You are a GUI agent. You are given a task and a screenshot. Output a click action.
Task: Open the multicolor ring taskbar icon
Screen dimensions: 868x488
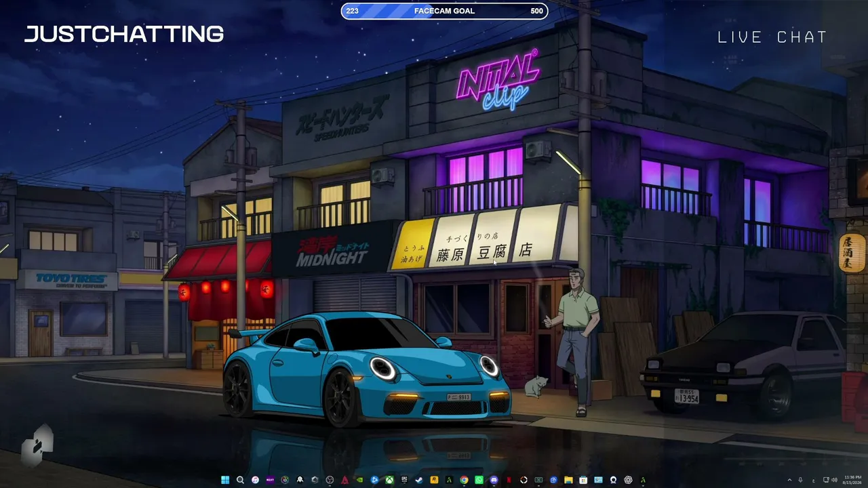pyautogui.click(x=285, y=480)
